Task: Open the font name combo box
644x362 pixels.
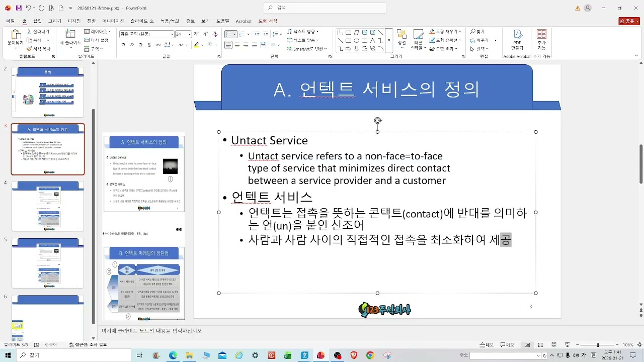Action: coord(146,34)
